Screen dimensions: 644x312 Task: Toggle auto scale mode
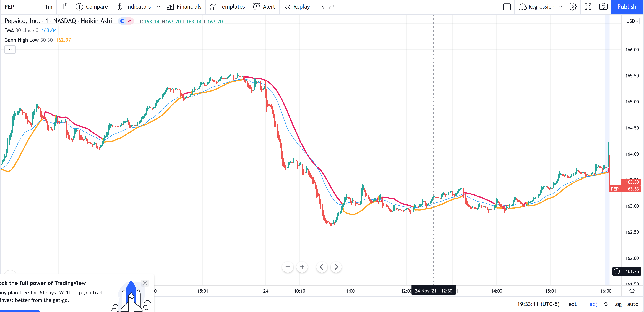point(633,304)
